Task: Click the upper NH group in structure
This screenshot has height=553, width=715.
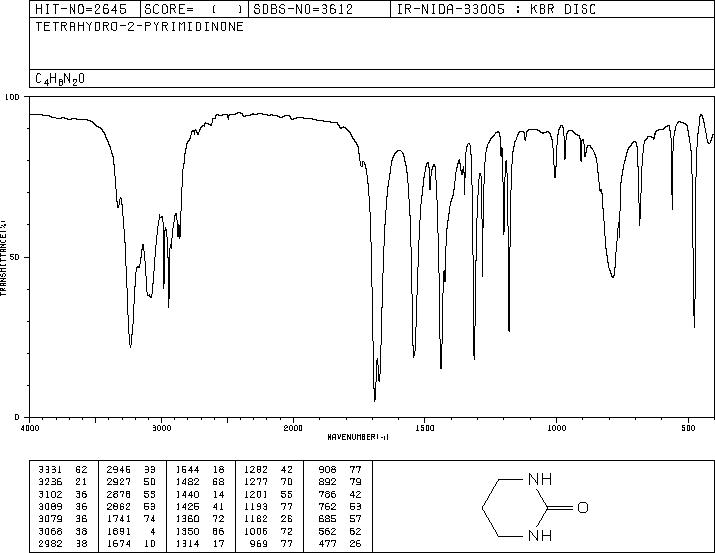Action: 540,479
